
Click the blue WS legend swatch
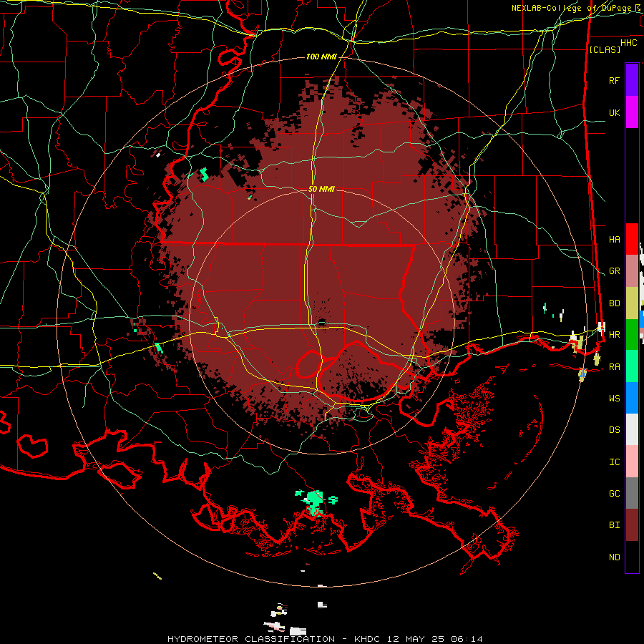[632, 398]
